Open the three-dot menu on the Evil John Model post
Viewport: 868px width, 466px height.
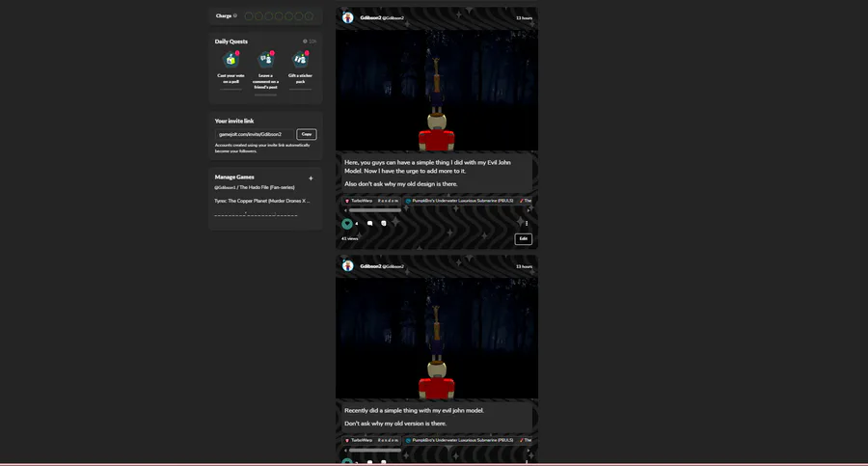(527, 223)
